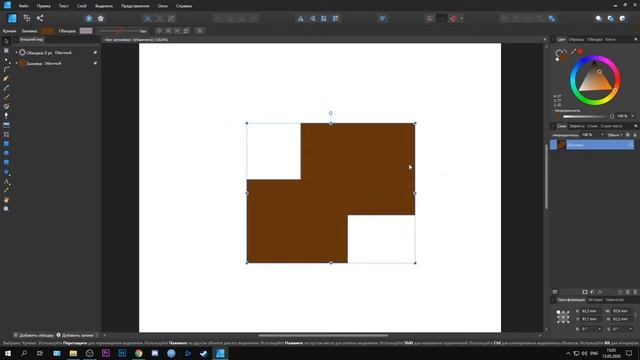Select the Transparency tool
The image size is (640, 360).
coord(6,116)
